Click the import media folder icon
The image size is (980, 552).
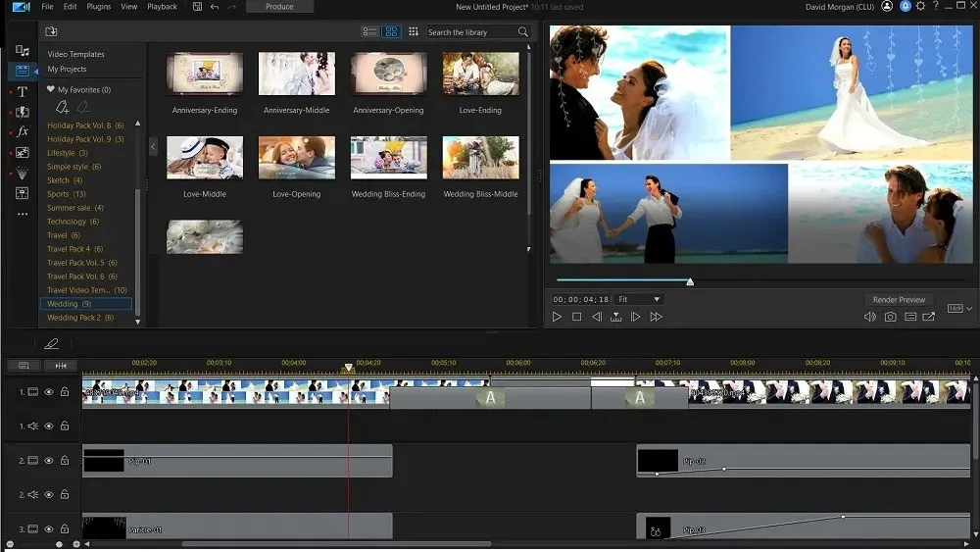point(51,31)
